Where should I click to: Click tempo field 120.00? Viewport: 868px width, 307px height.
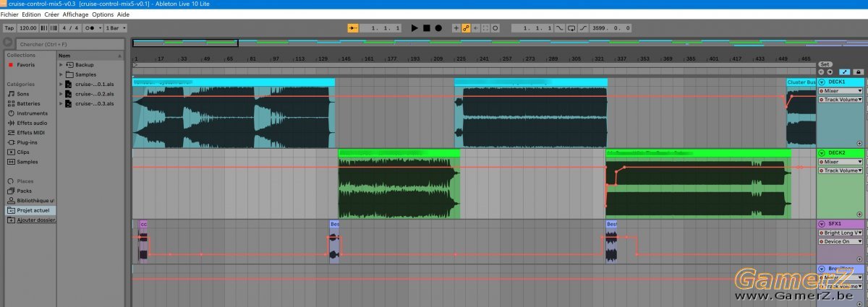[27, 28]
